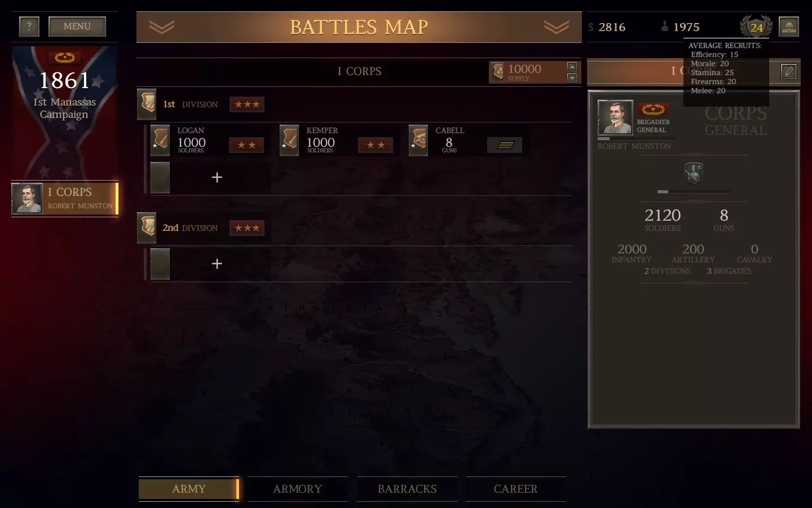
Task: Select Cabell artillery battery icon
Action: coord(418,140)
